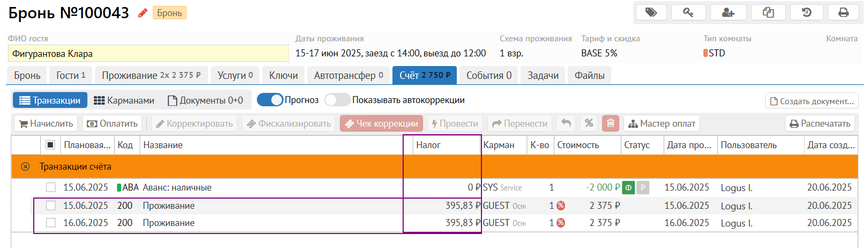This screenshot has height=248, width=868.
Task: Open the События tab
Action: pos(488,76)
